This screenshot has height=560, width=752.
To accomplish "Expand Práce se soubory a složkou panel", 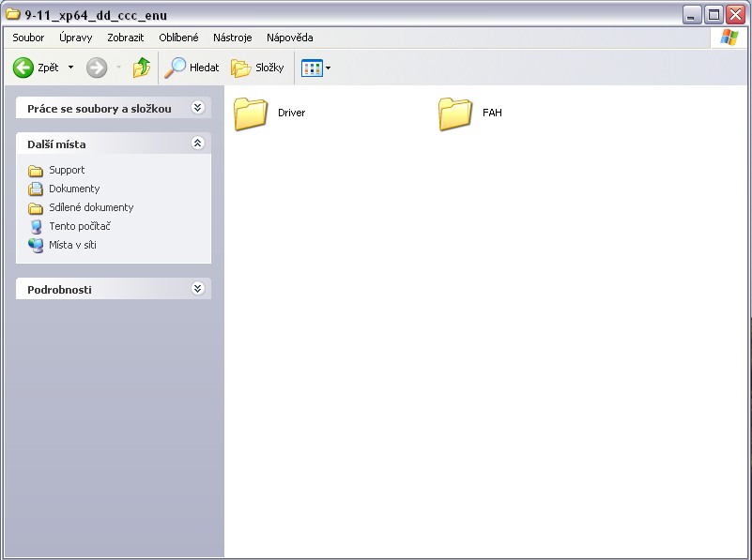I will click(x=197, y=108).
